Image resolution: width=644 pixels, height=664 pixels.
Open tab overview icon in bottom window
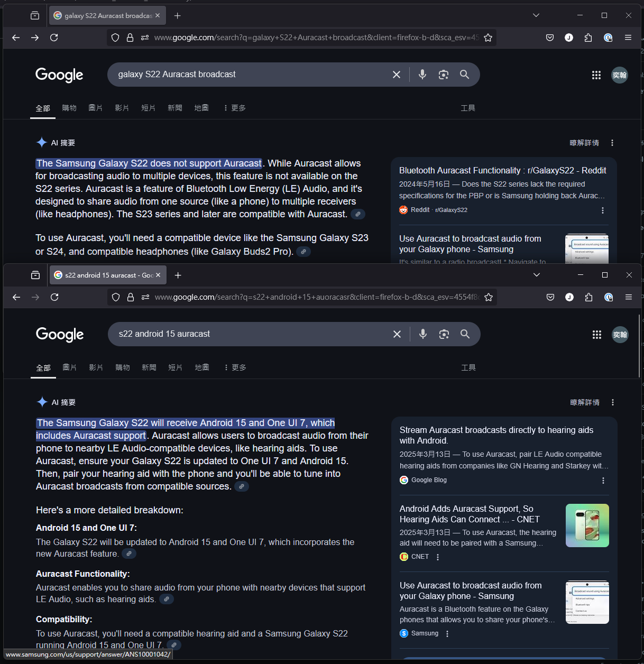35,275
